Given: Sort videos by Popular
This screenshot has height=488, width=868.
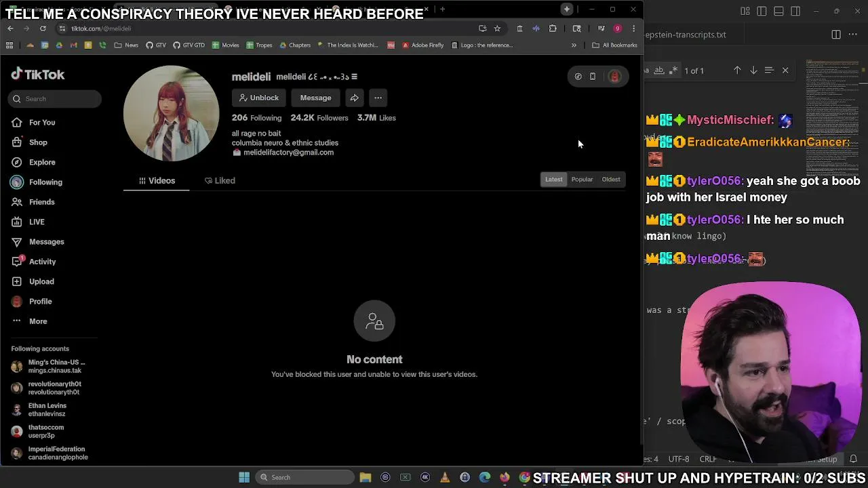Looking at the screenshot, I should click(582, 180).
